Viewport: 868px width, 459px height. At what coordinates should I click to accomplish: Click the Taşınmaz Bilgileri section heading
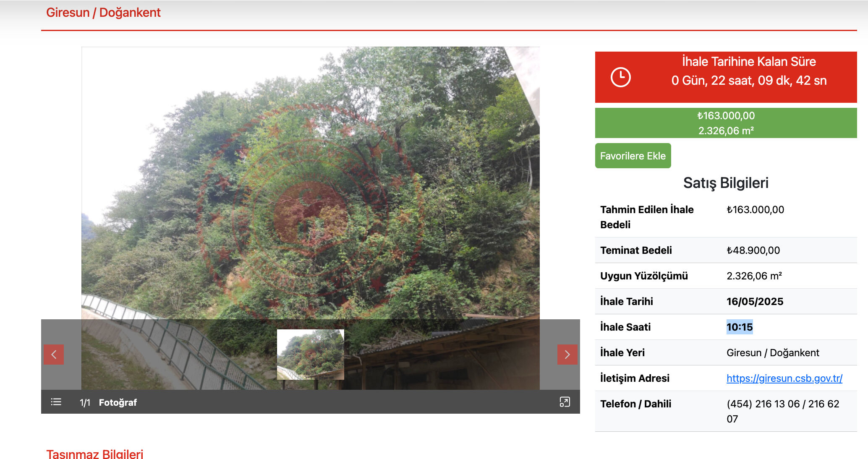coord(95,454)
